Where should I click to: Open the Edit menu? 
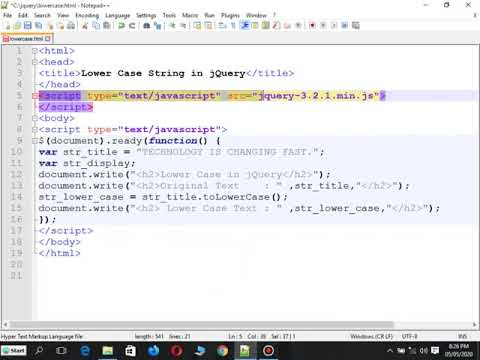coord(23,15)
